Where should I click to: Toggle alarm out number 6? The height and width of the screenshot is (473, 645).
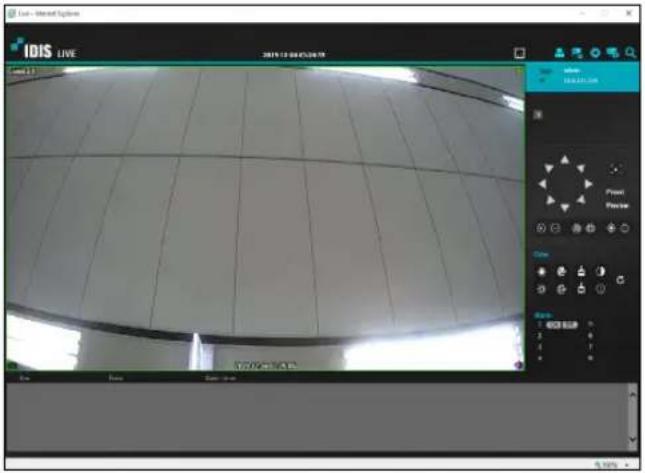pos(590,336)
